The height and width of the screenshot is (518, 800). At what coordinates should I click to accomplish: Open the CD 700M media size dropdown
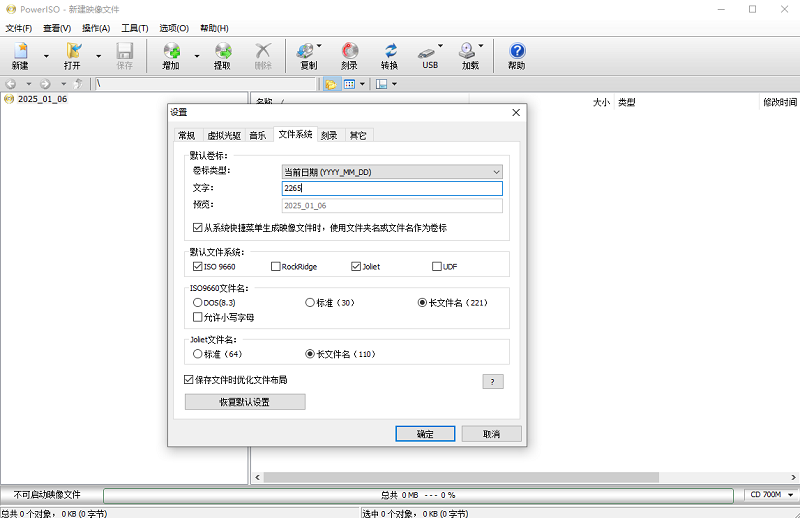tap(770, 495)
